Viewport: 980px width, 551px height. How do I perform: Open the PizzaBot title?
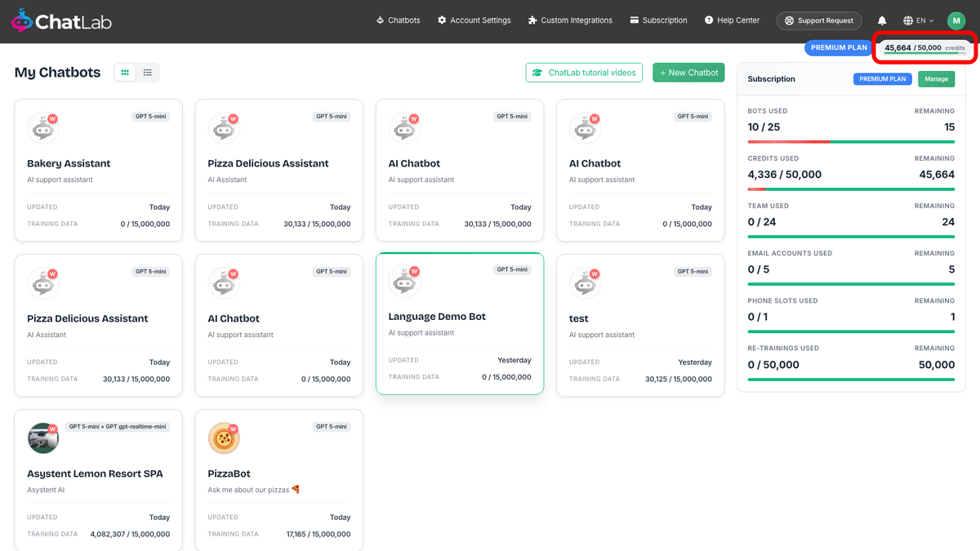point(229,473)
